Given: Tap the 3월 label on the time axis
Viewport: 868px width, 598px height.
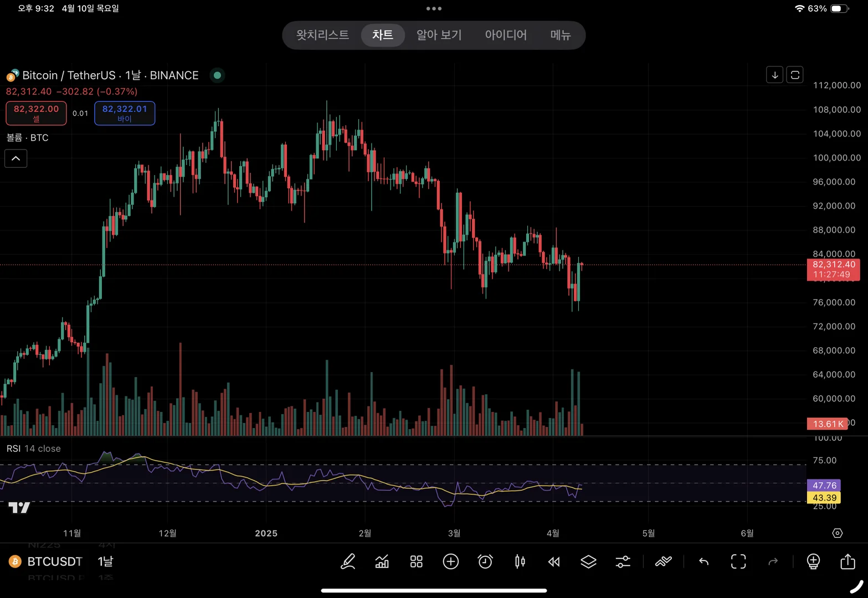Looking at the screenshot, I should (454, 533).
